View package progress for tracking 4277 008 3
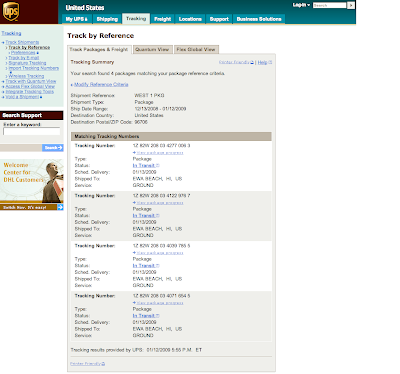The height and width of the screenshot is (374, 400). coord(159,153)
